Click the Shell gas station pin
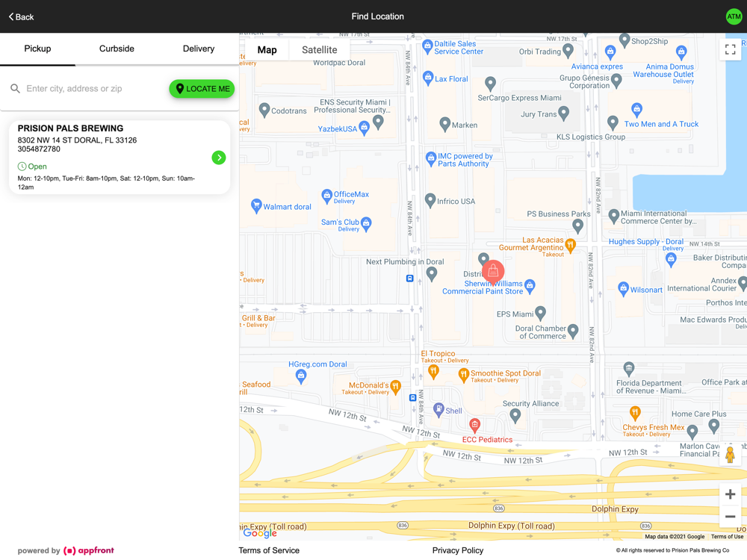 [438, 410]
